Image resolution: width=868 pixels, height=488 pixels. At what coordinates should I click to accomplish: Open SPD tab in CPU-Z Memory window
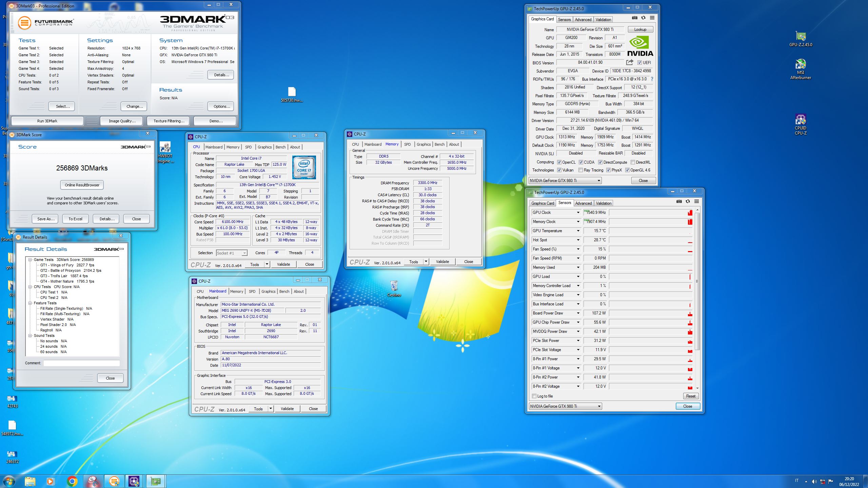[407, 144]
